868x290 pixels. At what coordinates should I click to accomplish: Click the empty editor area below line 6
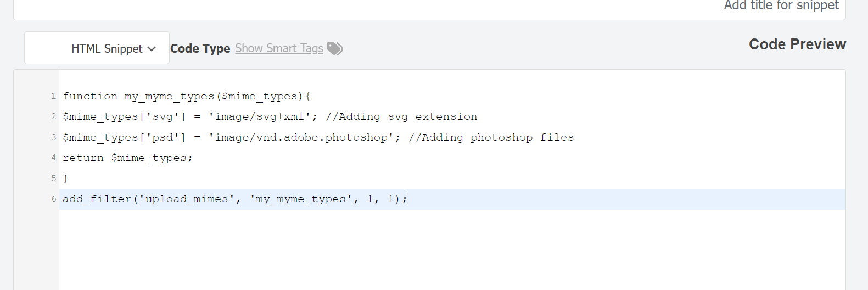[x=452, y=250]
